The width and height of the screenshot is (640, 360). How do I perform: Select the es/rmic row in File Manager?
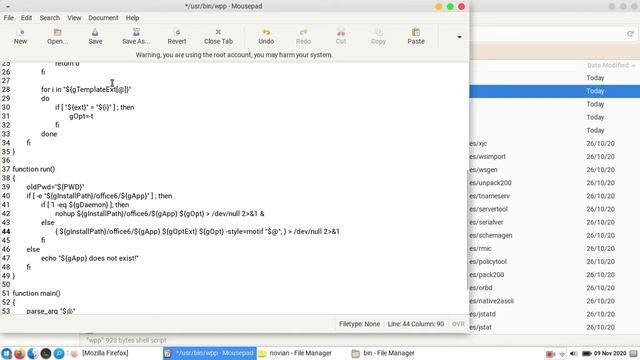pos(555,249)
